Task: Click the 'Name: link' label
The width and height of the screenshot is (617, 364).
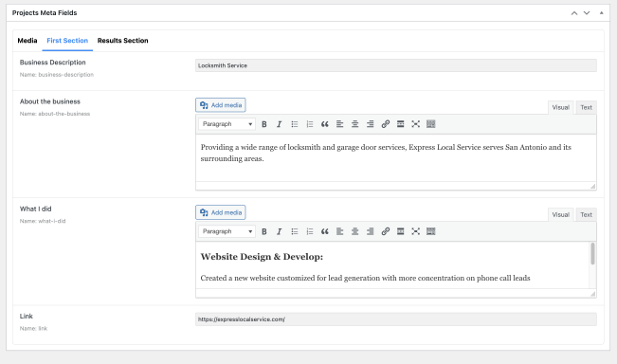Action: (x=33, y=328)
